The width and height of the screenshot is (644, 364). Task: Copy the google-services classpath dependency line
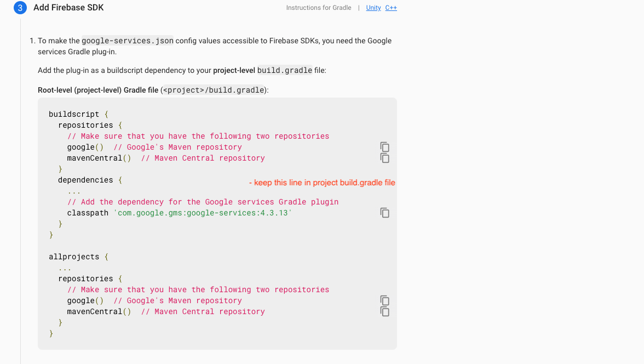[x=385, y=213]
